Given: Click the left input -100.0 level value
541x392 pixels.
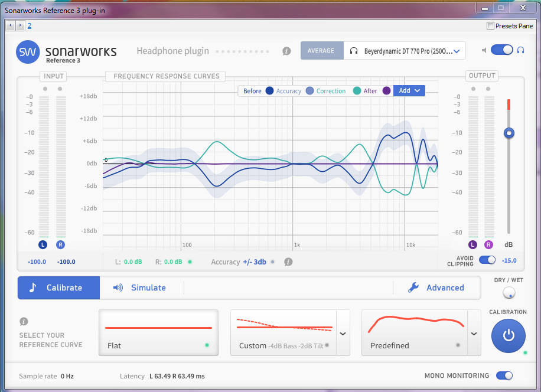Looking at the screenshot, I should point(37,262).
